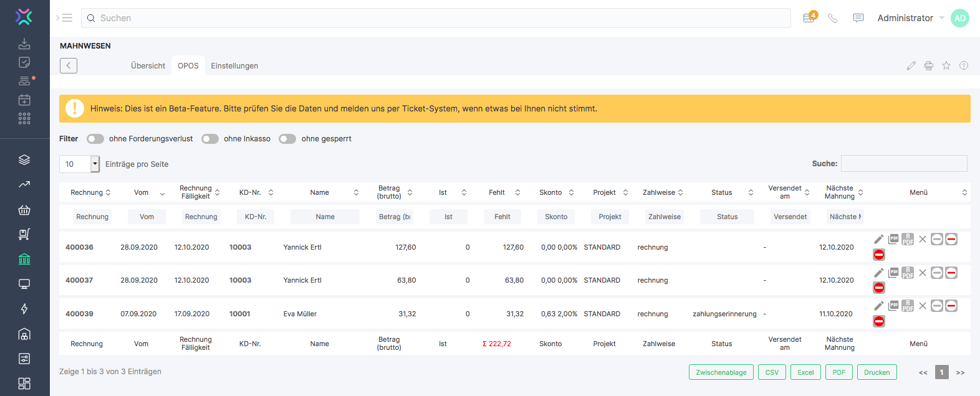980x396 pixels.
Task: Click the Suche input field above table
Action: (x=904, y=164)
